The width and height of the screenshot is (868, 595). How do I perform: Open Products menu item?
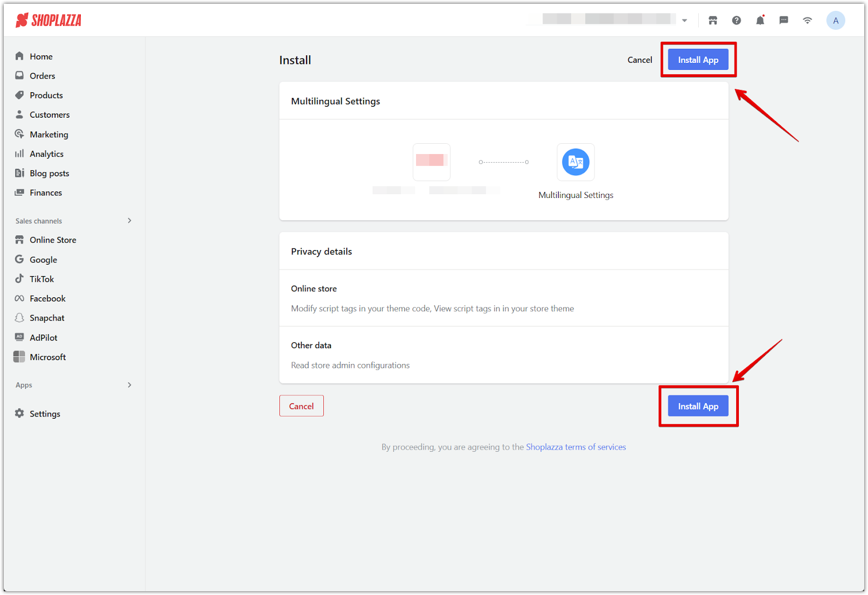pyautogui.click(x=46, y=95)
